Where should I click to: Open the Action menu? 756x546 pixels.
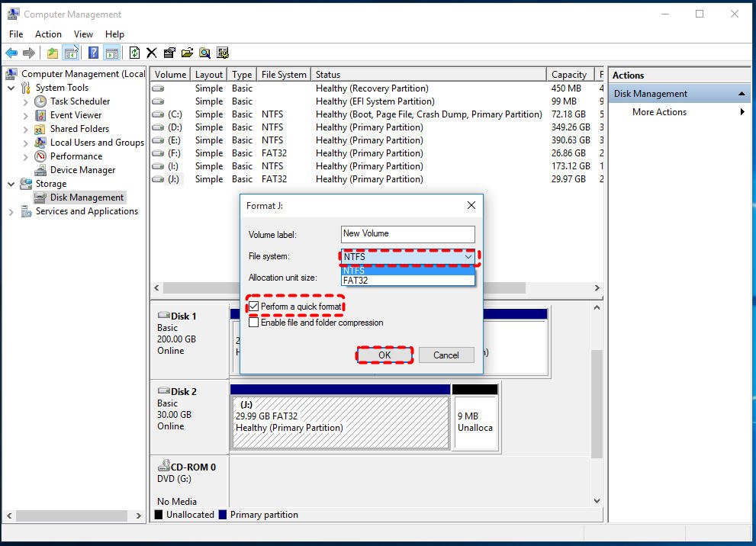(48, 34)
